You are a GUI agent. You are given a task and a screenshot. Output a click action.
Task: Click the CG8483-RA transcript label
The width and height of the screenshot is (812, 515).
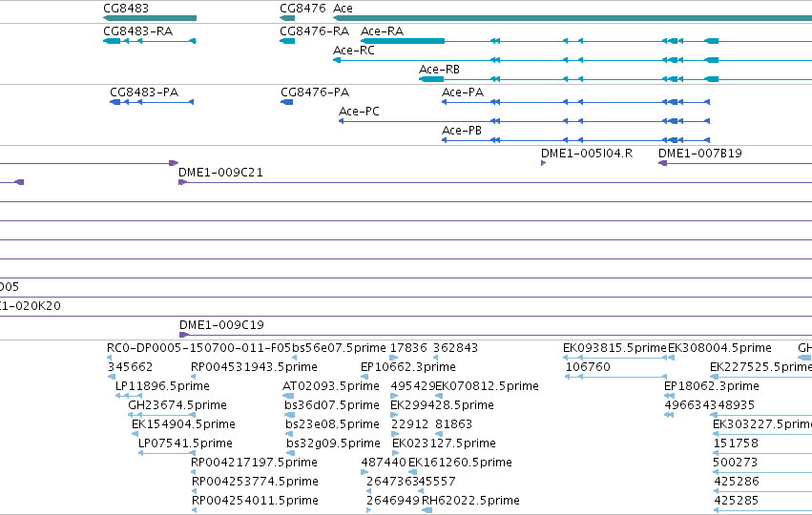(x=137, y=31)
